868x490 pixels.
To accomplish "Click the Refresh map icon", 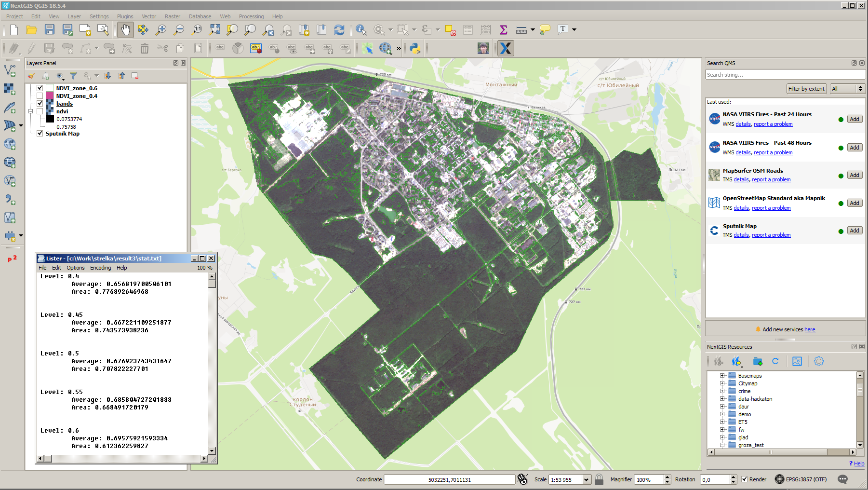I will point(339,30).
